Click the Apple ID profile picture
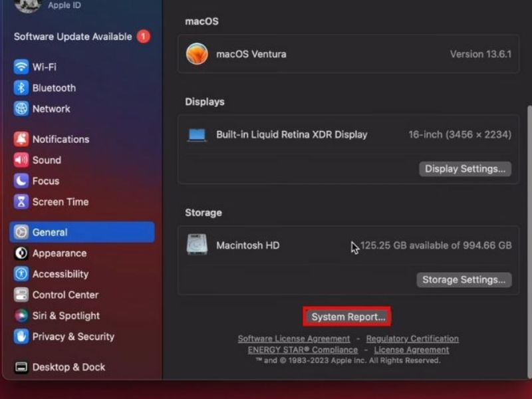This screenshot has width=532, height=399. [28, 5]
